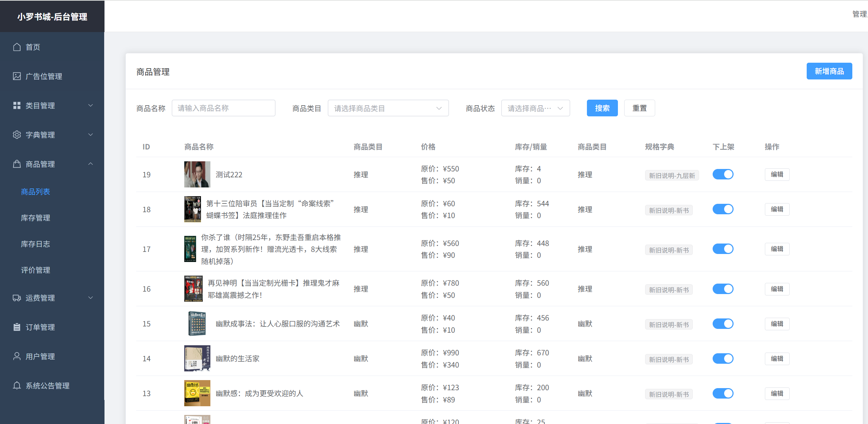868x424 pixels.
Task: Click the blue 新增商品 button
Action: [829, 71]
